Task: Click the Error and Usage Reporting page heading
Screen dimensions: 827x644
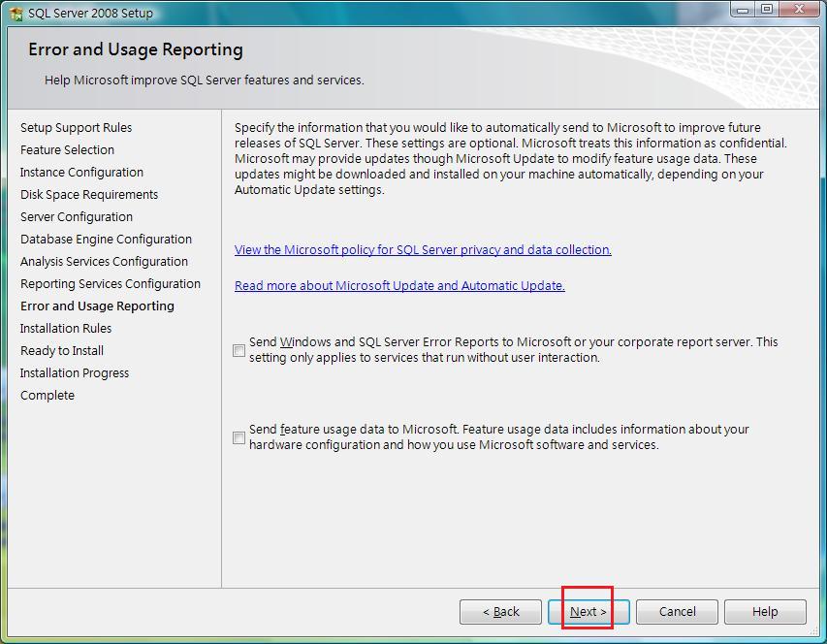Action: (136, 49)
